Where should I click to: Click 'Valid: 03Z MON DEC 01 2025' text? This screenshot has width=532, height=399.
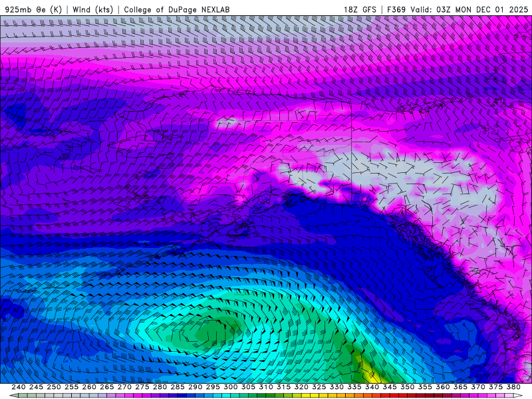469,9
